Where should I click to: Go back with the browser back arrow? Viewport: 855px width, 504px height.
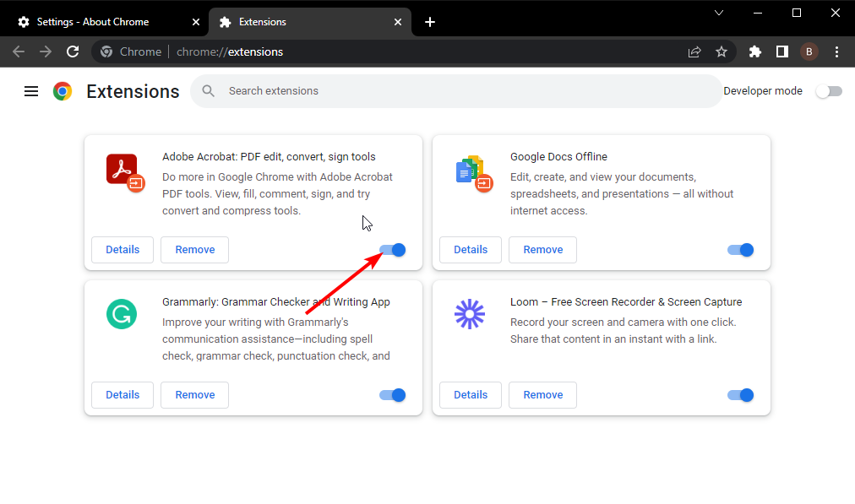tap(19, 51)
